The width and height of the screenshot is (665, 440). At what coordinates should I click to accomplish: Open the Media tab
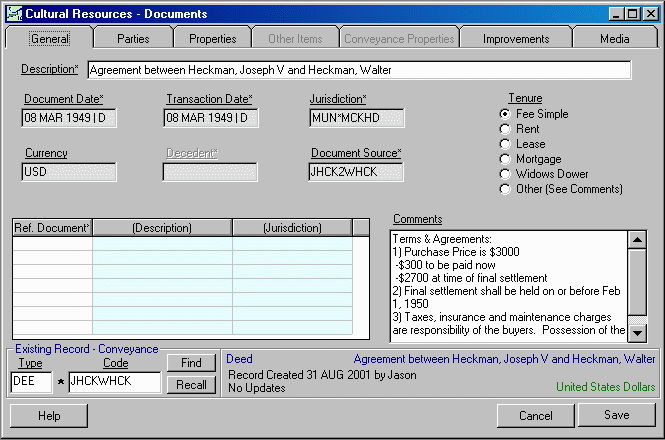tap(615, 39)
